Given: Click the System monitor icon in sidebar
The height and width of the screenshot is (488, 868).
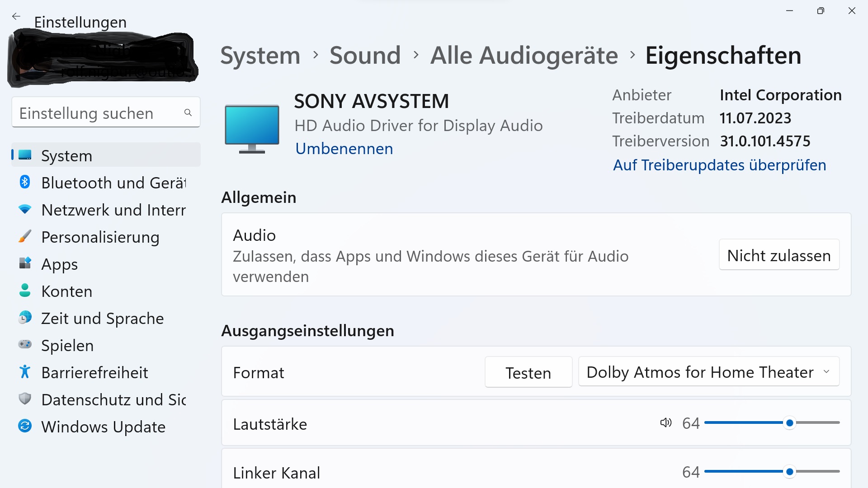Looking at the screenshot, I should [25, 155].
